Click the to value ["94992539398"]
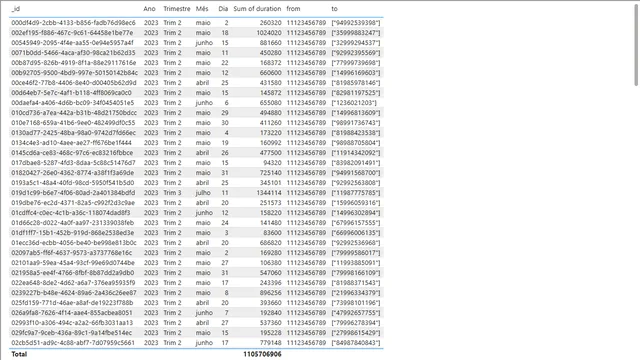 click(356, 23)
